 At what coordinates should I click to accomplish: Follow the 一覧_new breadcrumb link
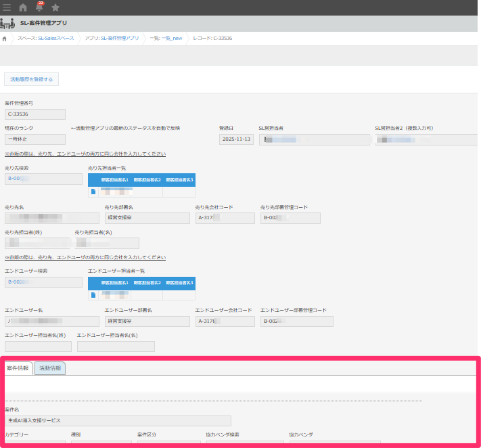pos(166,39)
